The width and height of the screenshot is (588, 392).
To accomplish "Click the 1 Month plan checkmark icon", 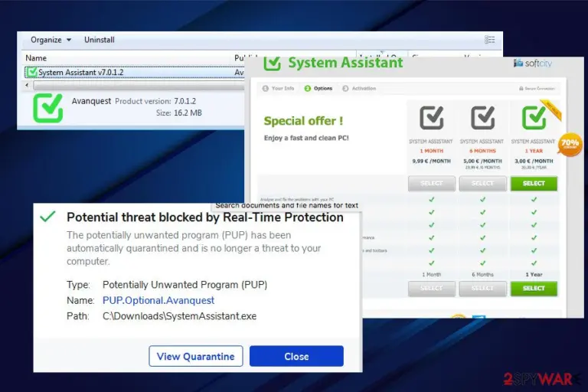I will pos(431,117).
